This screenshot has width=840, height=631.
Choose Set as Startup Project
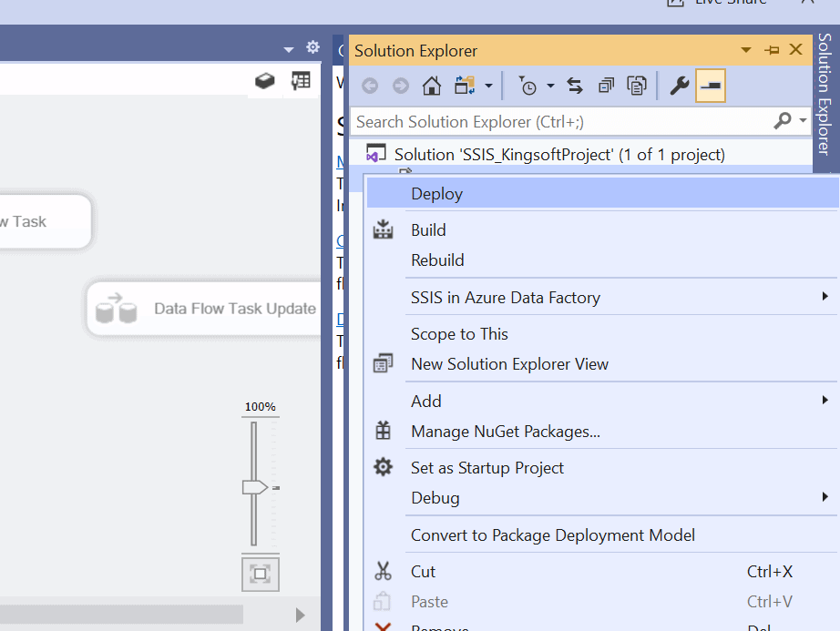point(603,468)
